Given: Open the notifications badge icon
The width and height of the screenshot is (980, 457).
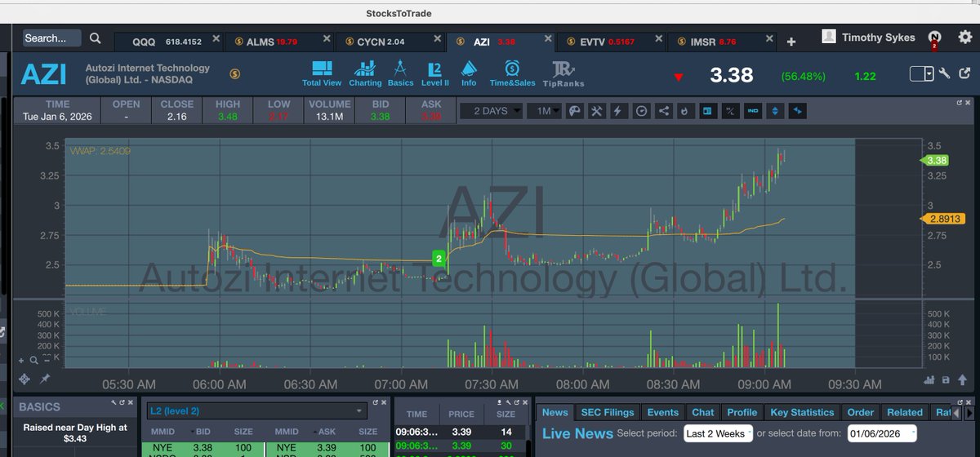Looking at the screenshot, I should [934, 38].
